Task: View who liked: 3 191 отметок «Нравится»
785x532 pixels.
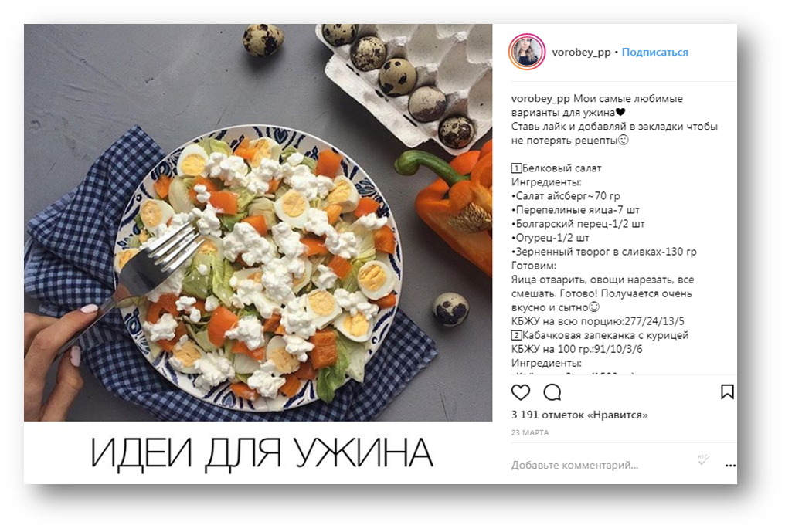Action: point(579,415)
